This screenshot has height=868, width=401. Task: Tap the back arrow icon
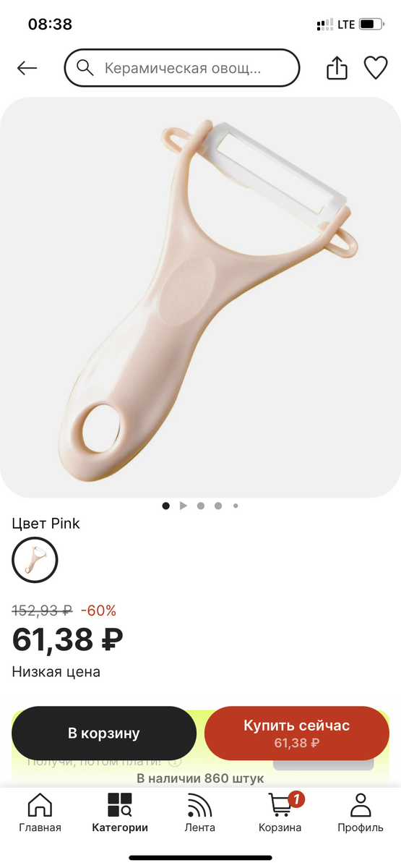coord(27,68)
